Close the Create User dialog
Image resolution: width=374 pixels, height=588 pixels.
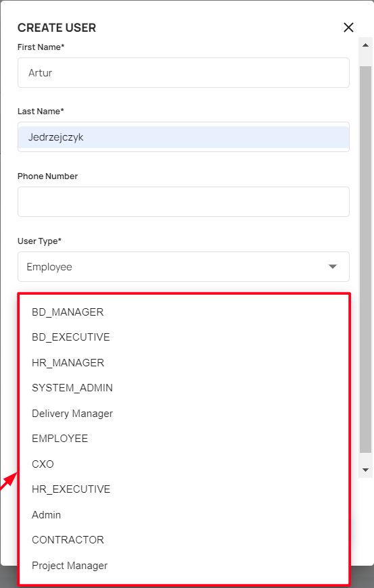tap(348, 28)
